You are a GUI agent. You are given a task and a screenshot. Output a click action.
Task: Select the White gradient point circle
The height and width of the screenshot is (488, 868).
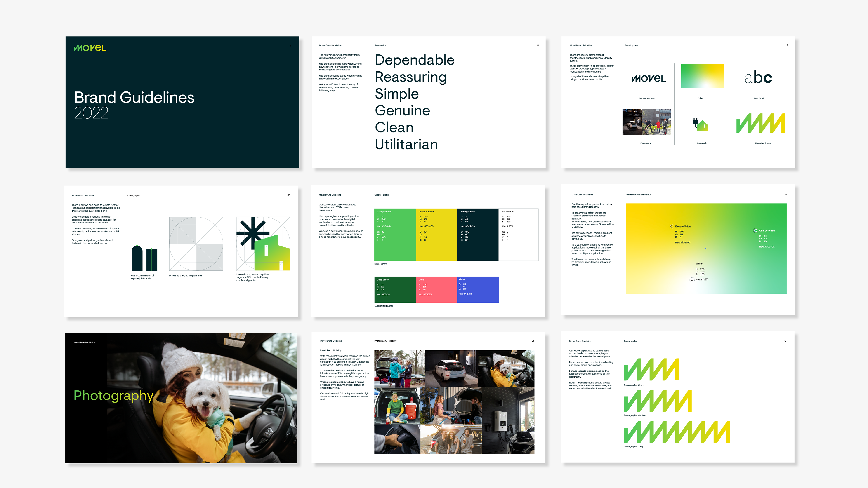click(x=692, y=280)
